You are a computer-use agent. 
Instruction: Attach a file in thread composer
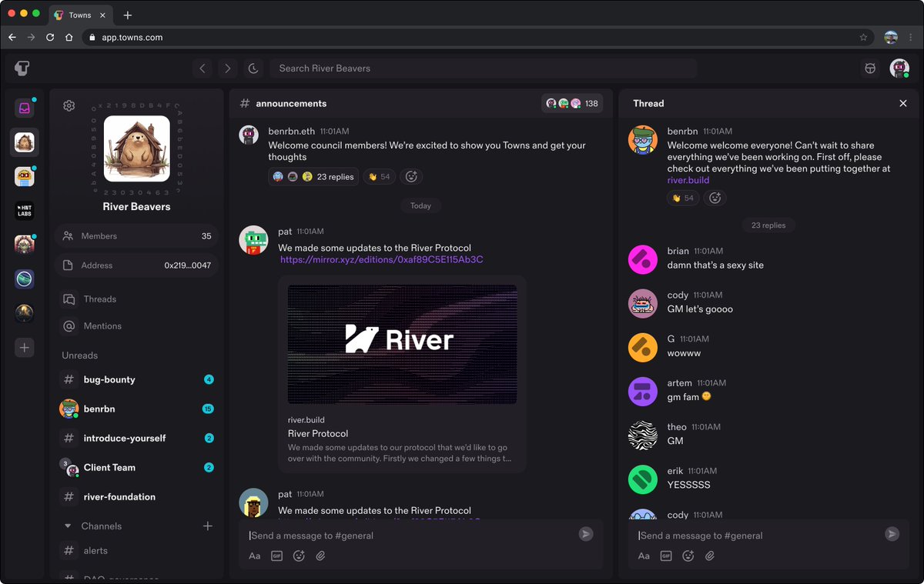coord(710,556)
